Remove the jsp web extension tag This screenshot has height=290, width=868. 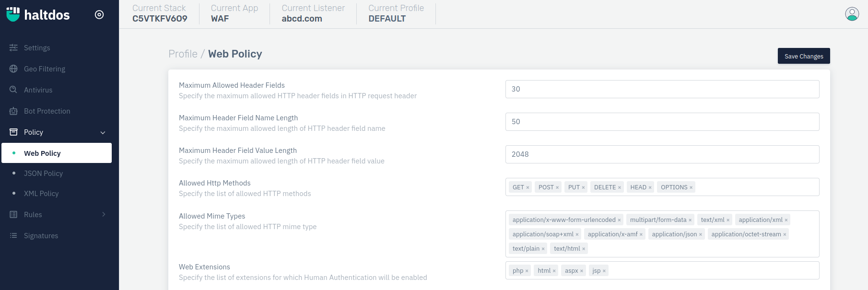pyautogui.click(x=604, y=271)
